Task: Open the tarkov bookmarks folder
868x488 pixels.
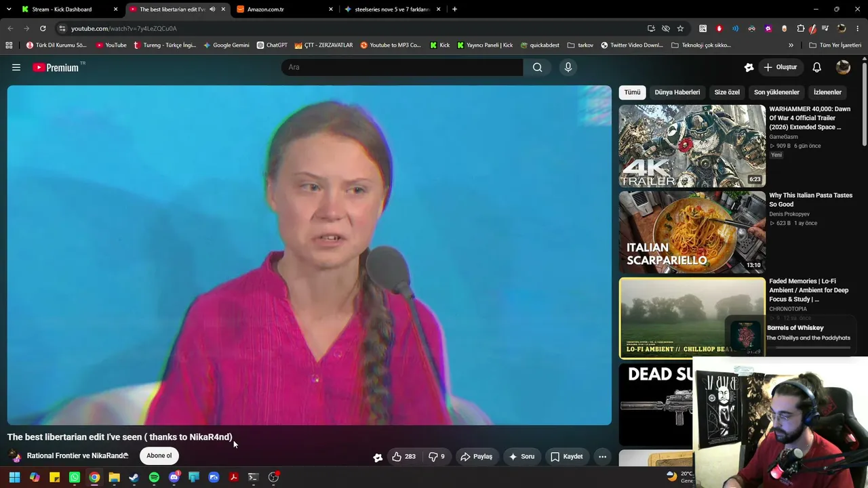Action: [x=580, y=45]
